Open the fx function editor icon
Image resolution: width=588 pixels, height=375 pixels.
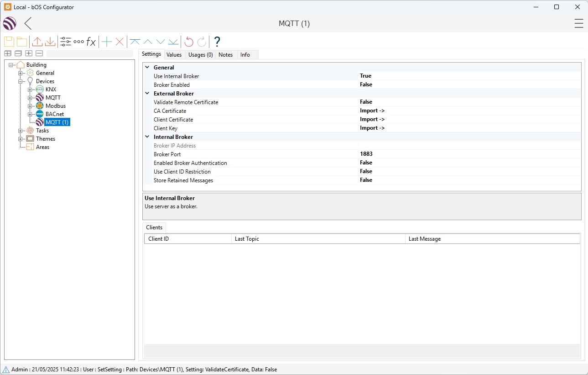point(91,42)
